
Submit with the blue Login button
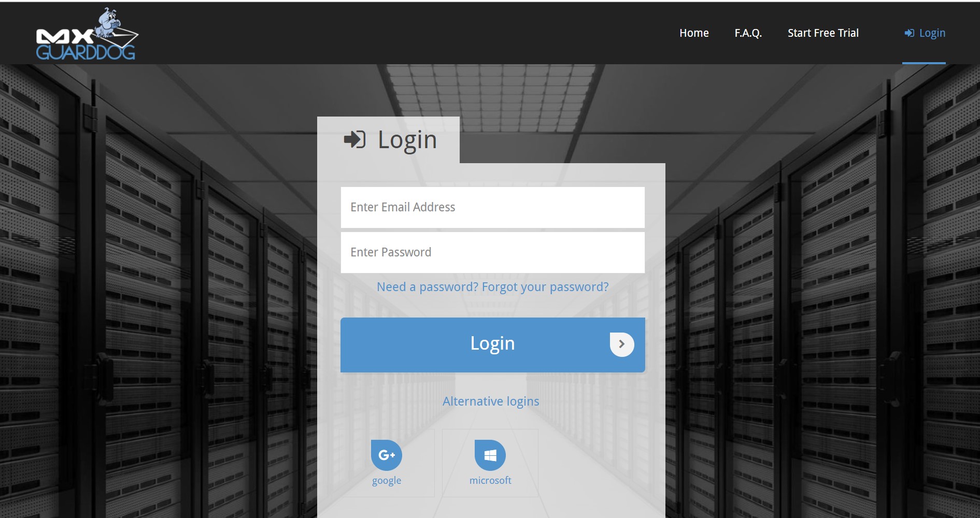[x=492, y=344]
